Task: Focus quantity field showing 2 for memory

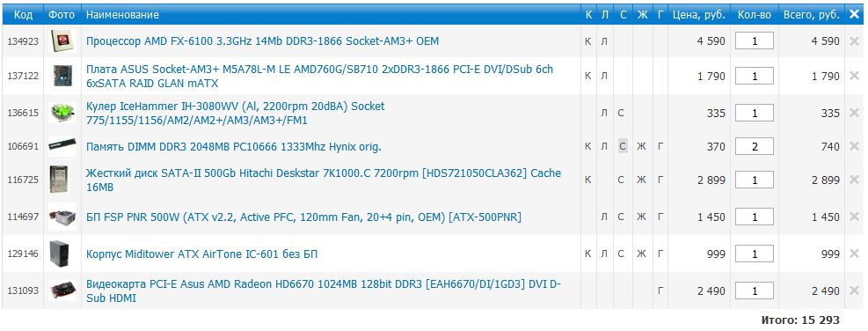Action: pyautogui.click(x=754, y=146)
